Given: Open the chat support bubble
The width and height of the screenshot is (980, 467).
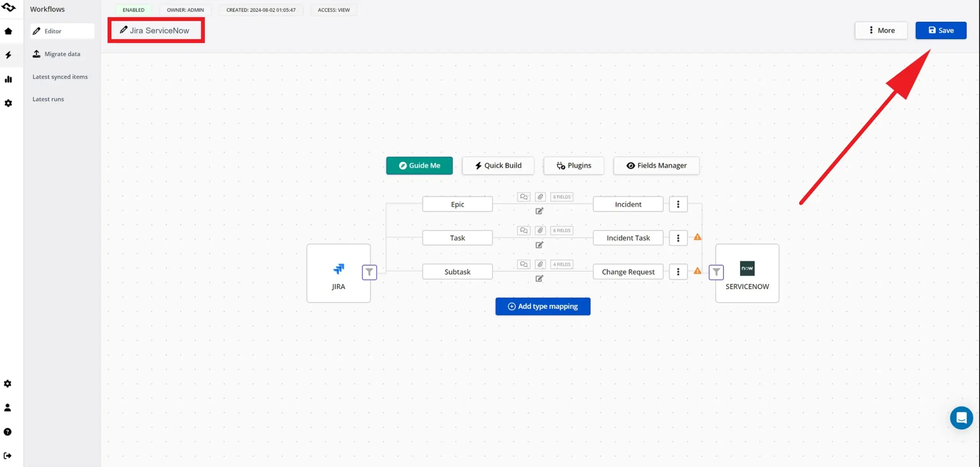Looking at the screenshot, I should [x=961, y=418].
